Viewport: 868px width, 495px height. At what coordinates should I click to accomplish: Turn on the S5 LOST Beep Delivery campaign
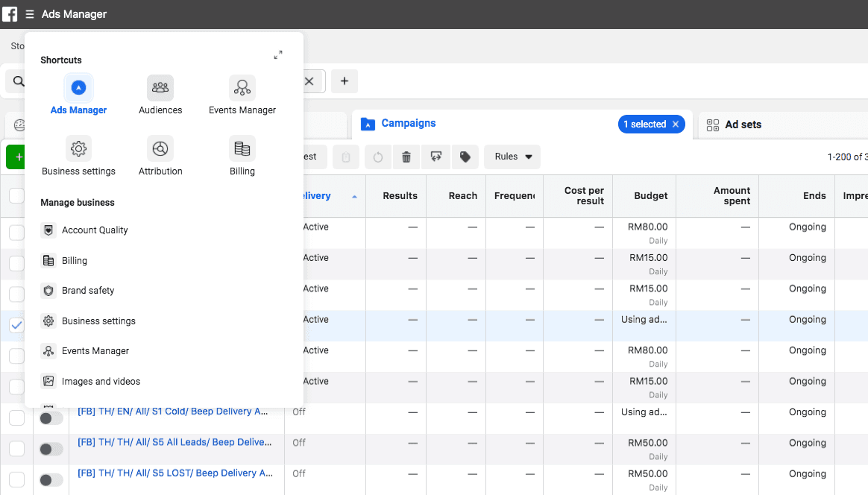pos(51,479)
